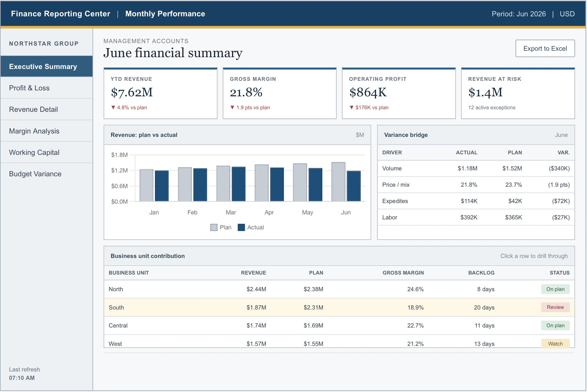Click the Watch status badge for West
Viewport: 587px width, 392px height.
[555, 344]
